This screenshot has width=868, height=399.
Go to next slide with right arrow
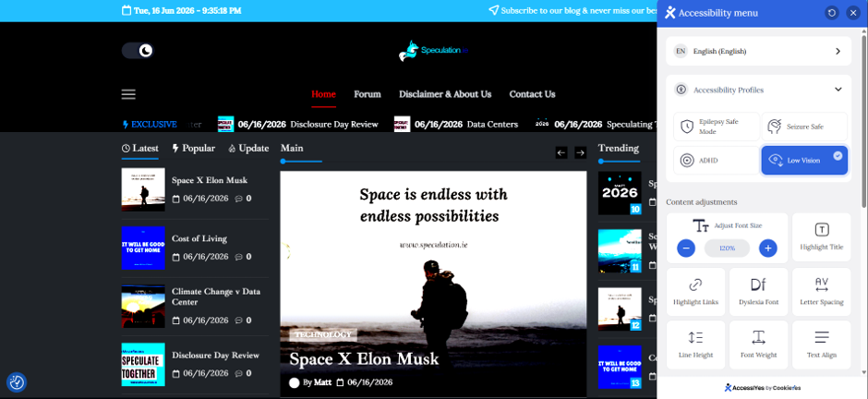point(580,152)
